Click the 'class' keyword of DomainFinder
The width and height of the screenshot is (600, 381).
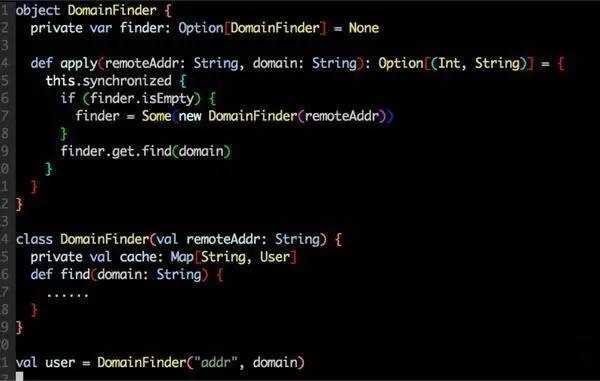pyautogui.click(x=34, y=239)
